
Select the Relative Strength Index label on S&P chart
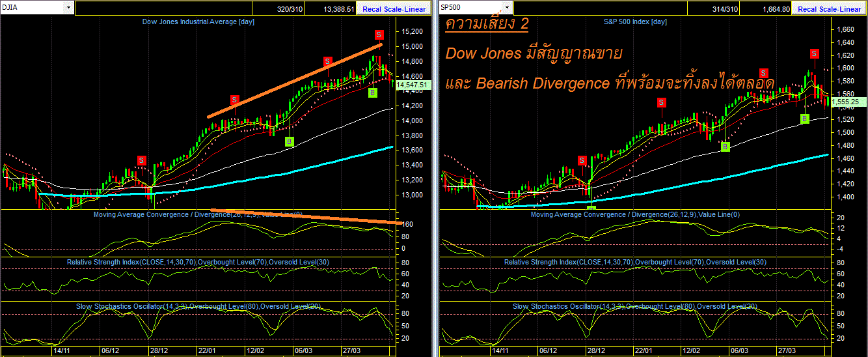[x=636, y=261]
